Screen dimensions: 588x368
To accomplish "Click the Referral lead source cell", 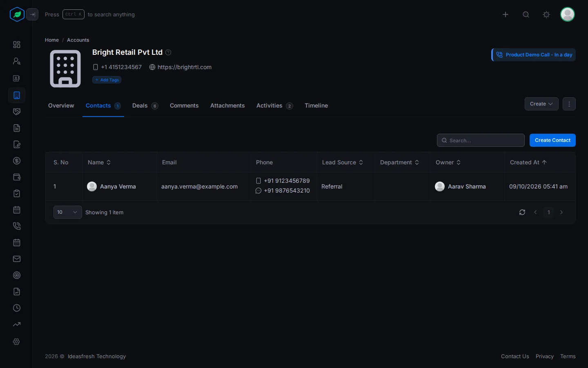I will [x=332, y=186].
